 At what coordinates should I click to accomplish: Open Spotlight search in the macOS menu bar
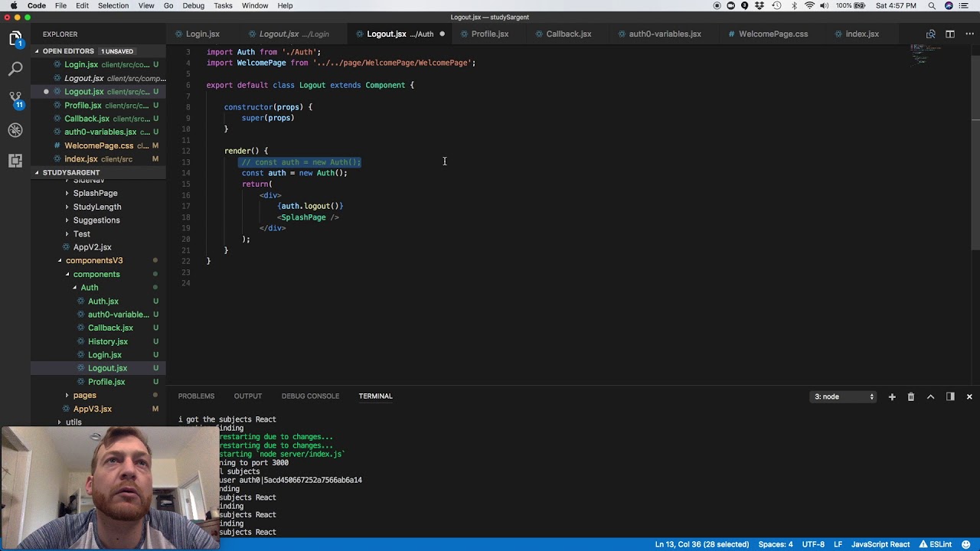pyautogui.click(x=932, y=5)
